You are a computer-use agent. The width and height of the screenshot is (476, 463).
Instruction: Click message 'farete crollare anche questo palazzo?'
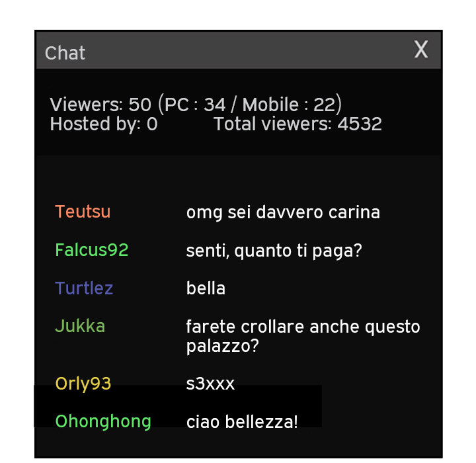pyautogui.click(x=303, y=336)
